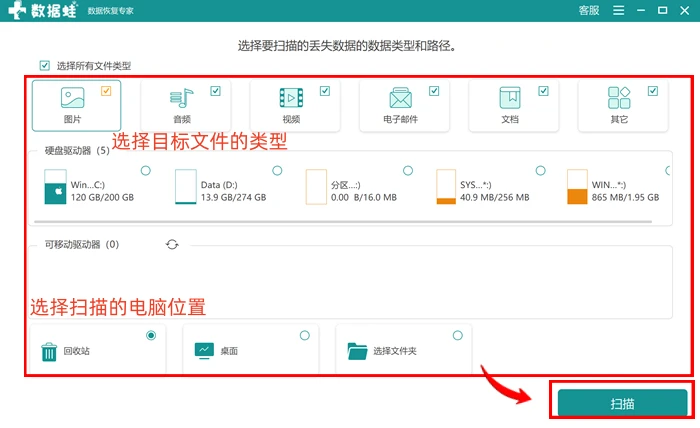
Task: Select the Win (C:) drive radio button
Action: click(146, 170)
